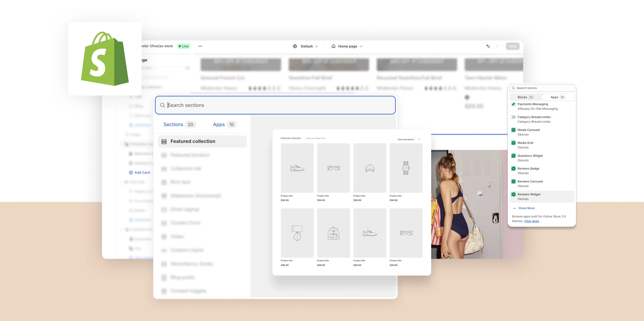The width and height of the screenshot is (644, 321).
Task: Click the globe icon next to Default
Action: 295,46
